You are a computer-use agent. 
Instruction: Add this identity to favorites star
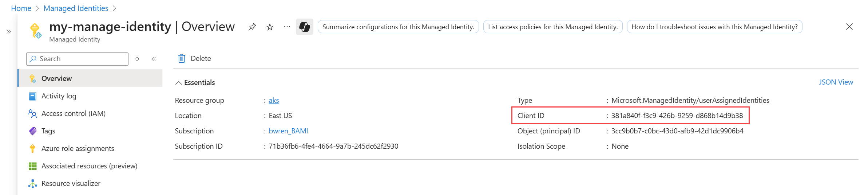click(270, 27)
